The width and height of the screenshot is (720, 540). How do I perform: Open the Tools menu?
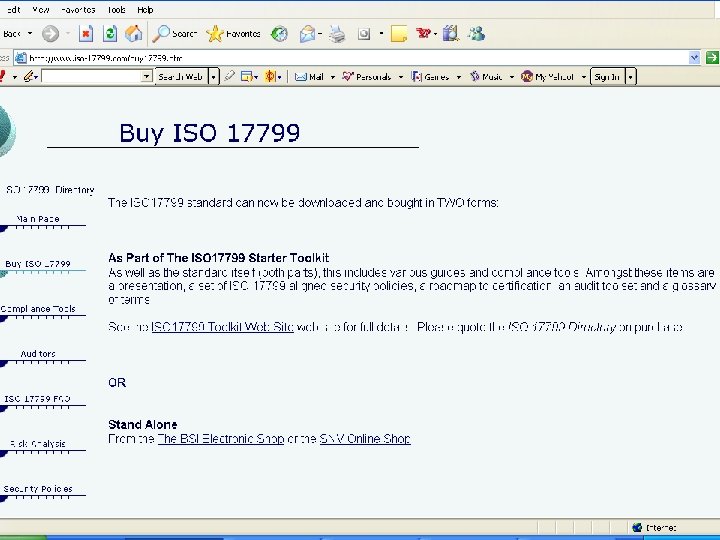pos(116,10)
